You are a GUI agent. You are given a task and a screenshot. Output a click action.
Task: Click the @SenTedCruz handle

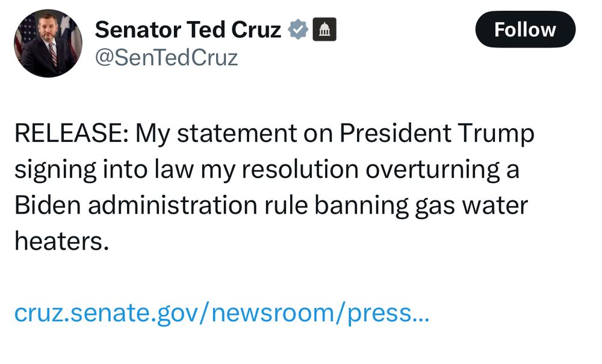166,58
